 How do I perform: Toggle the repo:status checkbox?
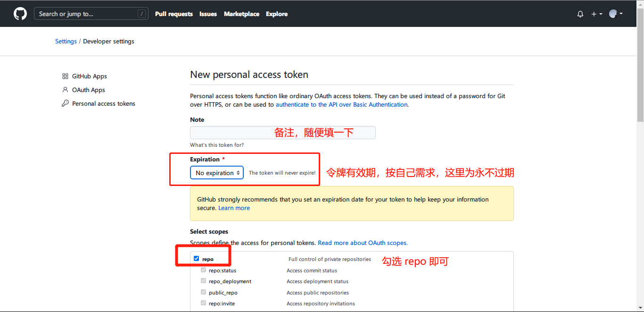pos(204,270)
